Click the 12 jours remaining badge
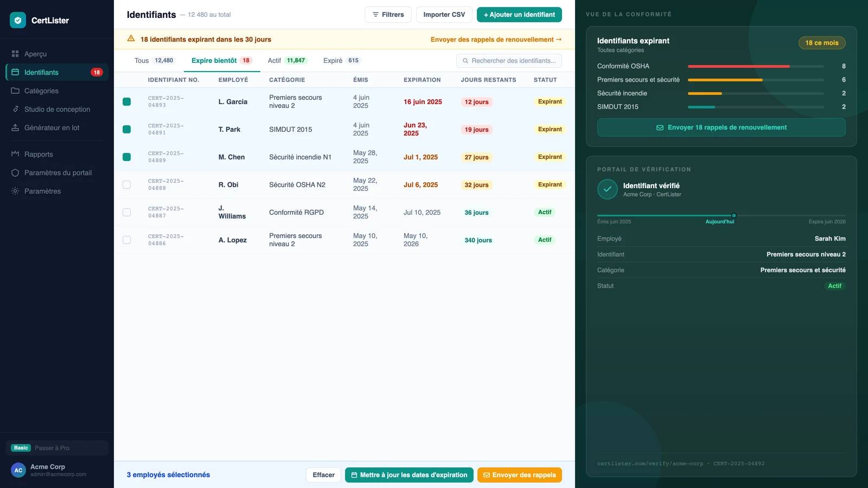The height and width of the screenshot is (488, 868). click(476, 102)
